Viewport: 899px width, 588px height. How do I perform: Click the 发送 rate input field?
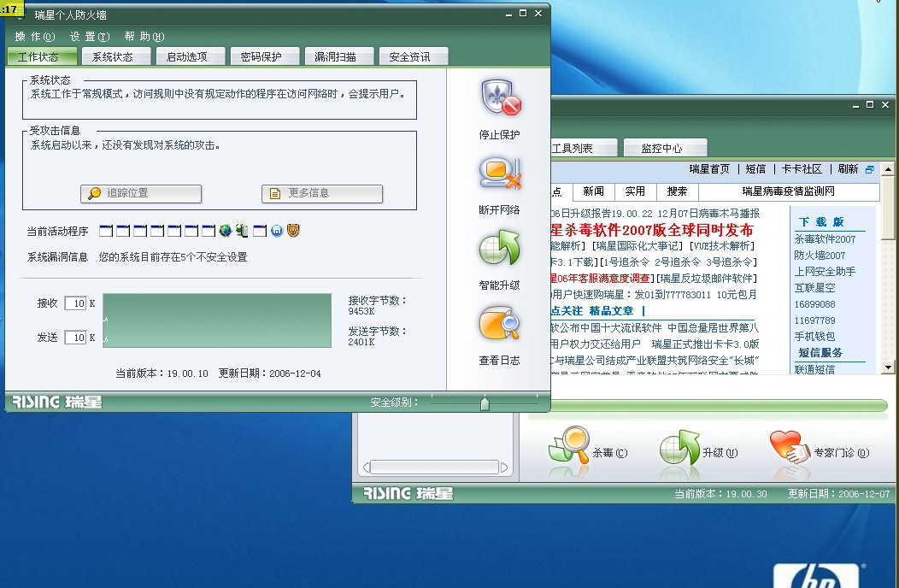(x=75, y=338)
